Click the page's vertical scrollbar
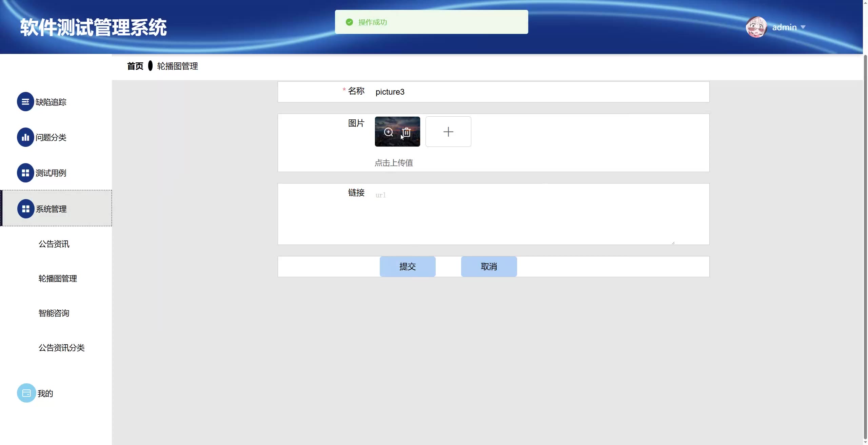Viewport: 868px width, 445px height. coord(865,237)
